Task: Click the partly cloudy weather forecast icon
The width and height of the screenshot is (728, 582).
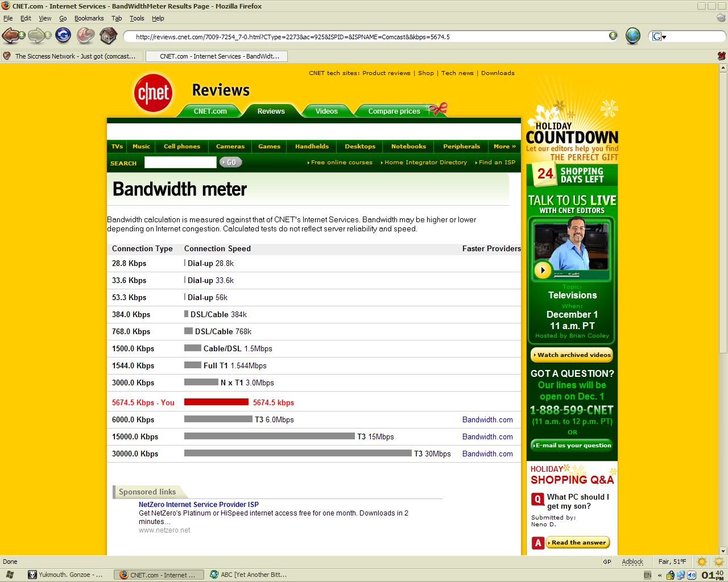Action: pos(719,562)
